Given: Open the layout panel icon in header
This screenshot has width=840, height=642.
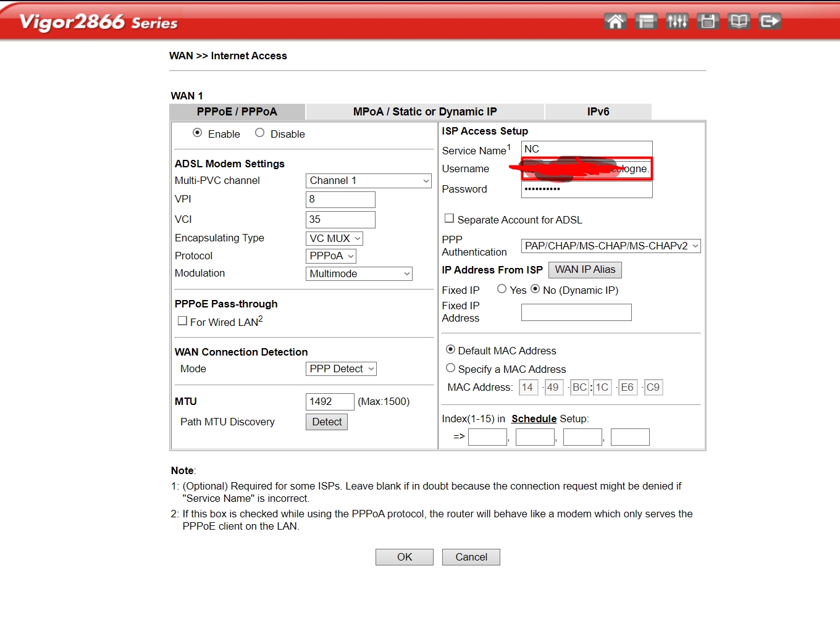Looking at the screenshot, I should (x=646, y=22).
